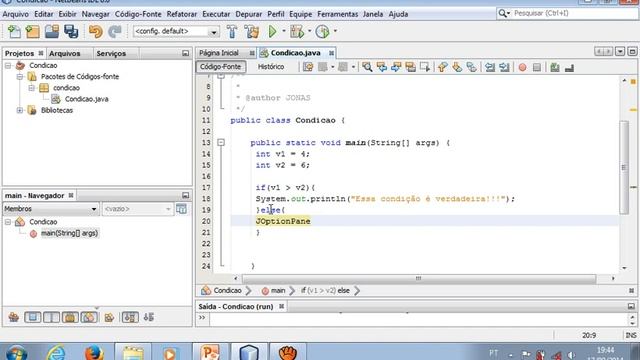
Task: Click the Uncomment icon in the editor toolbar
Action: [569, 67]
